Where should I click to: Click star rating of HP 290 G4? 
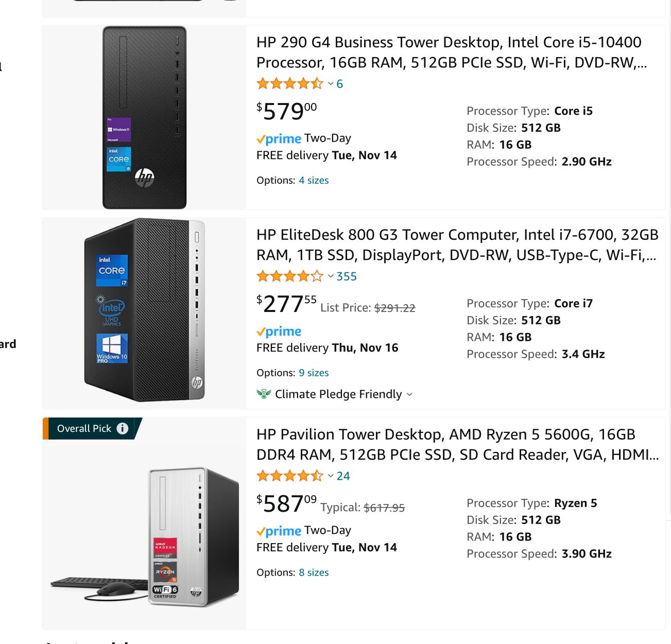(x=289, y=83)
